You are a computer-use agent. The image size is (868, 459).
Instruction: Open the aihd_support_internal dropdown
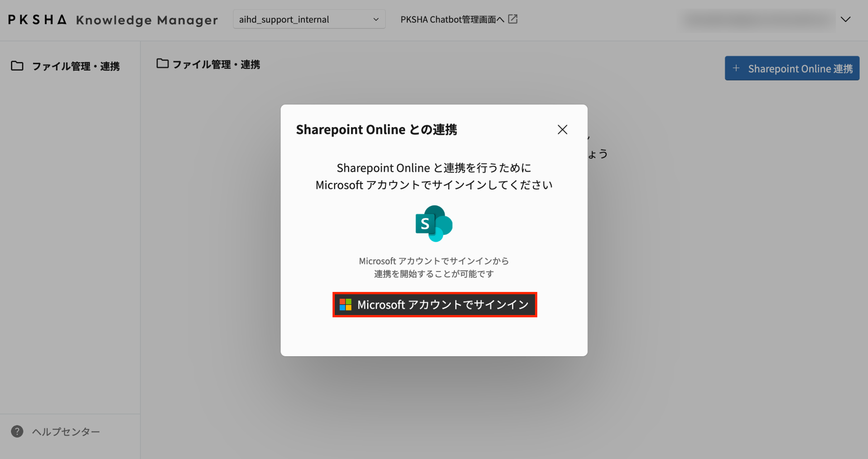(x=309, y=19)
